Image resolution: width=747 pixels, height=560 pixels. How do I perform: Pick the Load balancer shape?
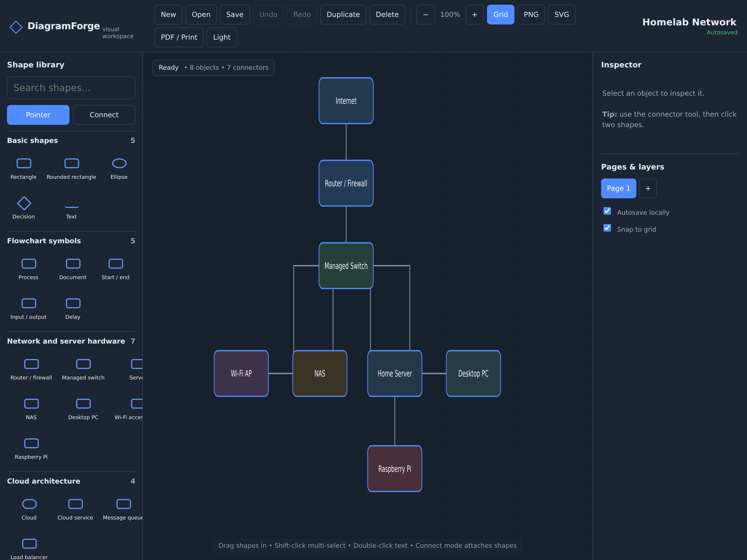click(29, 544)
